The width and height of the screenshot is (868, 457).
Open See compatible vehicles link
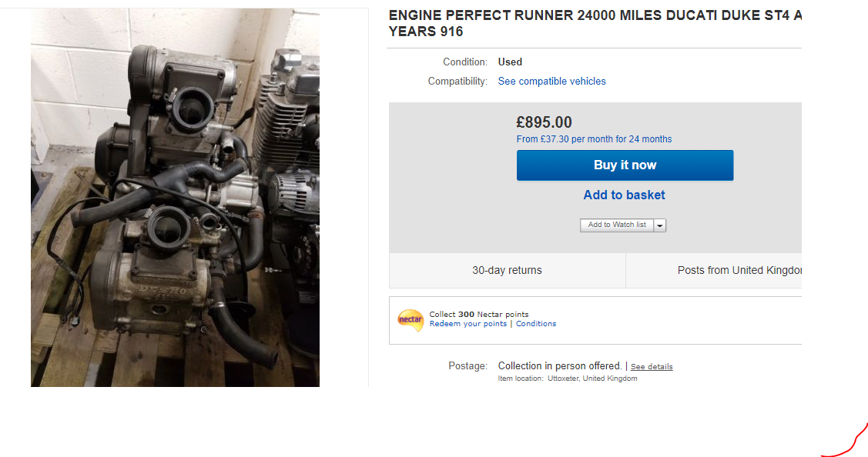pyautogui.click(x=551, y=82)
